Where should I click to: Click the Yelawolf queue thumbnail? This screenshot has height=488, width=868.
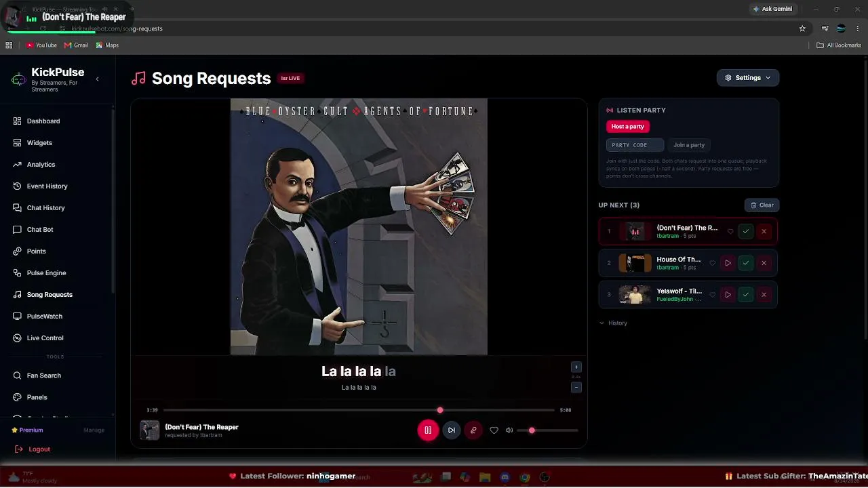coord(635,295)
